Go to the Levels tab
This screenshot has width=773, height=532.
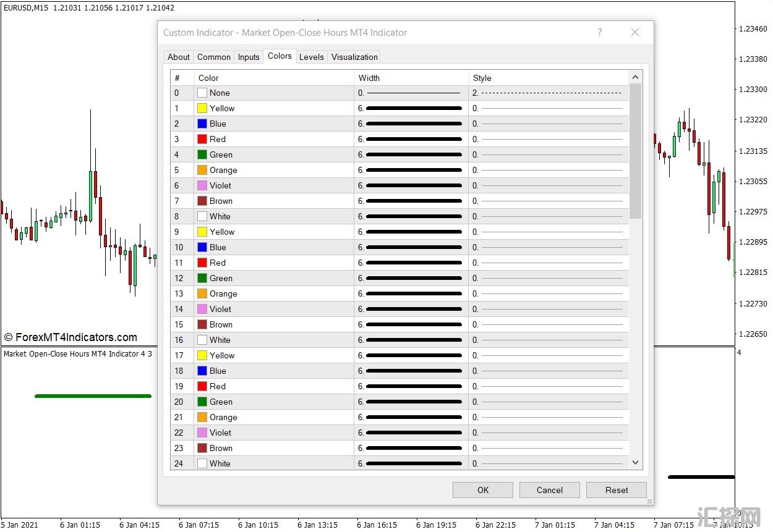pos(311,57)
